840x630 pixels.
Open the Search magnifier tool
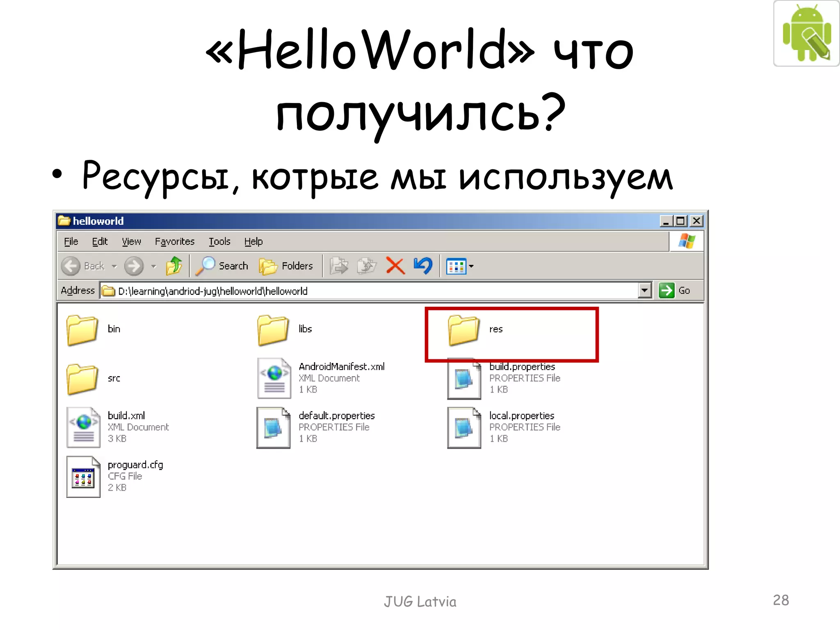221,266
